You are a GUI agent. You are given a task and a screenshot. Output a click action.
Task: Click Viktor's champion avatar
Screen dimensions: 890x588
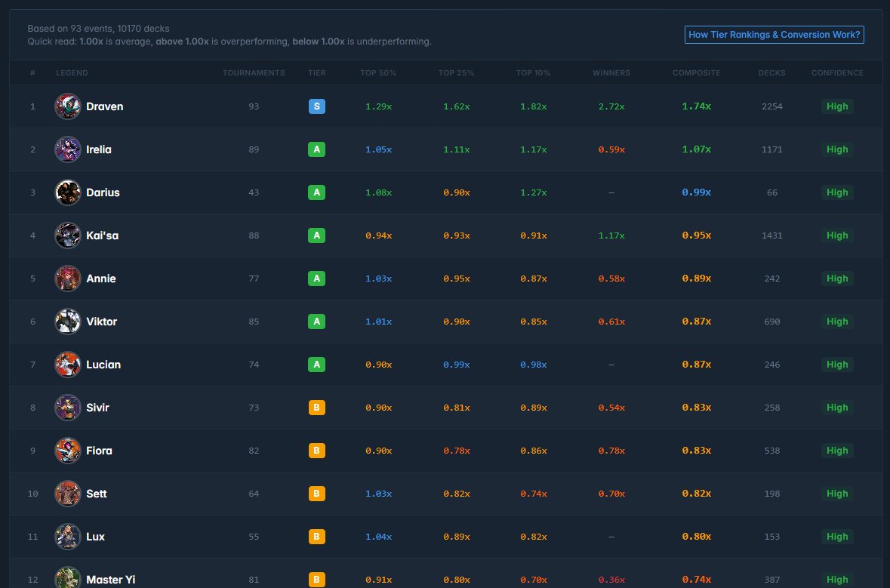[x=67, y=322]
